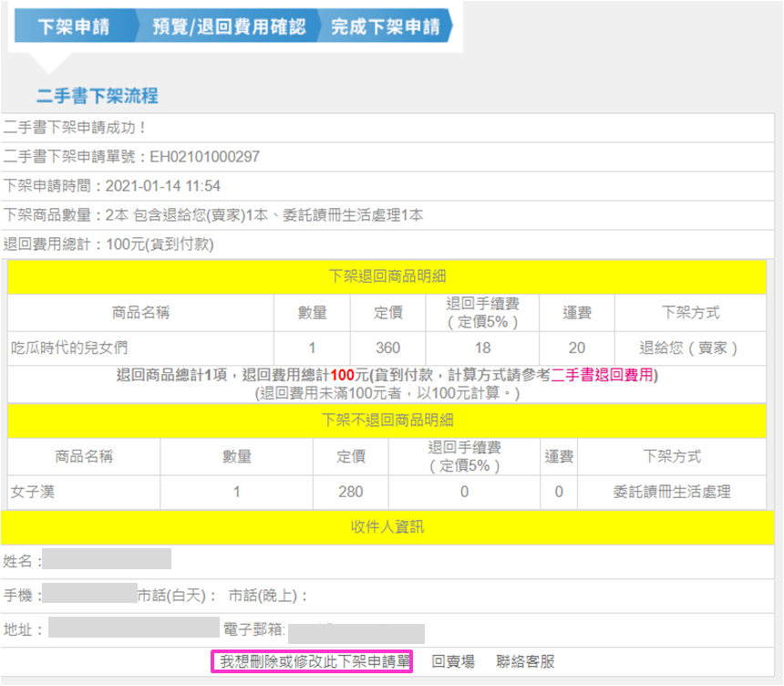Click the yellow 下架不退回商品明細 header bar
Image resolution: width=784 pixels, height=686 pixels.
click(387, 421)
